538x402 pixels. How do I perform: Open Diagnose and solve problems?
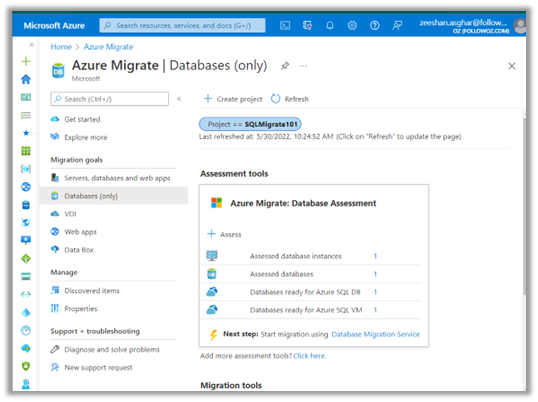click(113, 349)
